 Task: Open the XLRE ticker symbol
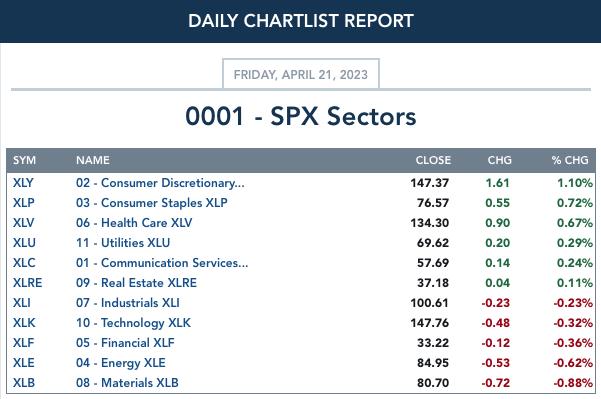pos(27,282)
